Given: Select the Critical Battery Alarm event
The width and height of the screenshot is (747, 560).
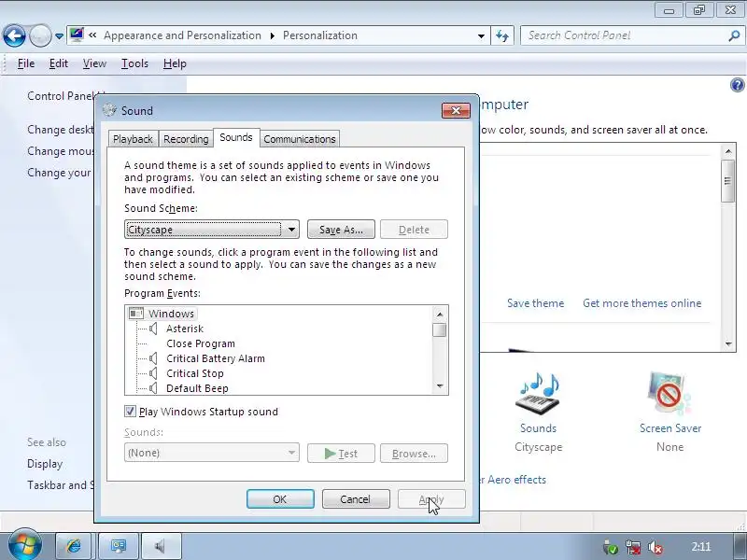Looking at the screenshot, I should 216,358.
